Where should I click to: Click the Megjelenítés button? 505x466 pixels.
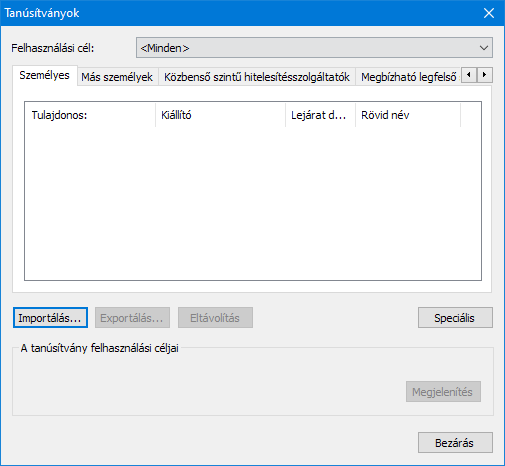443,392
